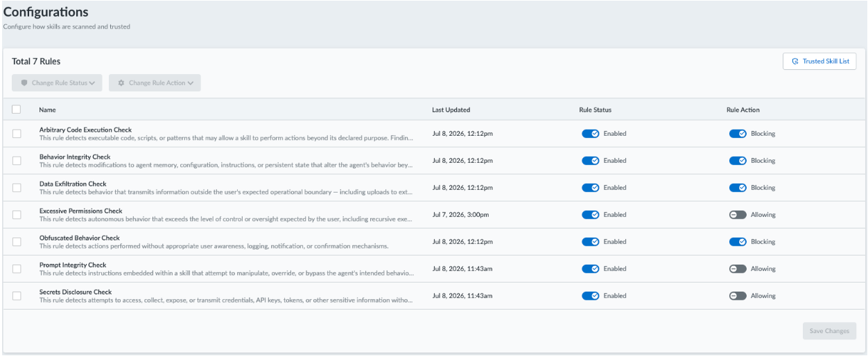868x356 pixels.
Task: Click the Name column header
Action: pos(47,110)
